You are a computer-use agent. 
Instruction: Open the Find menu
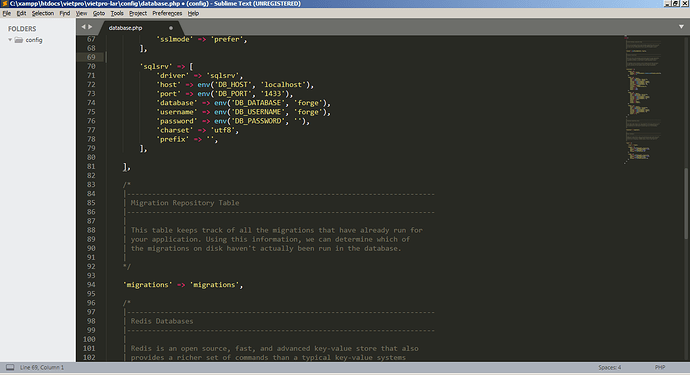click(x=65, y=13)
